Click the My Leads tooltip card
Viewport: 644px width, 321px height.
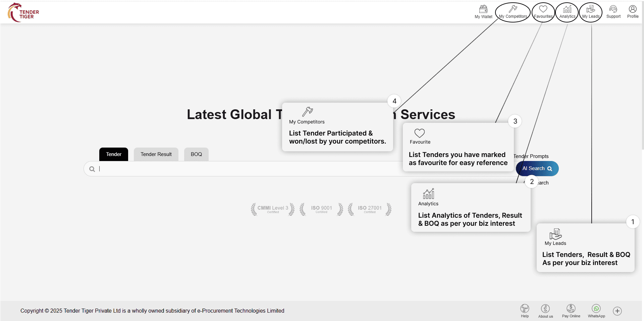pos(585,248)
